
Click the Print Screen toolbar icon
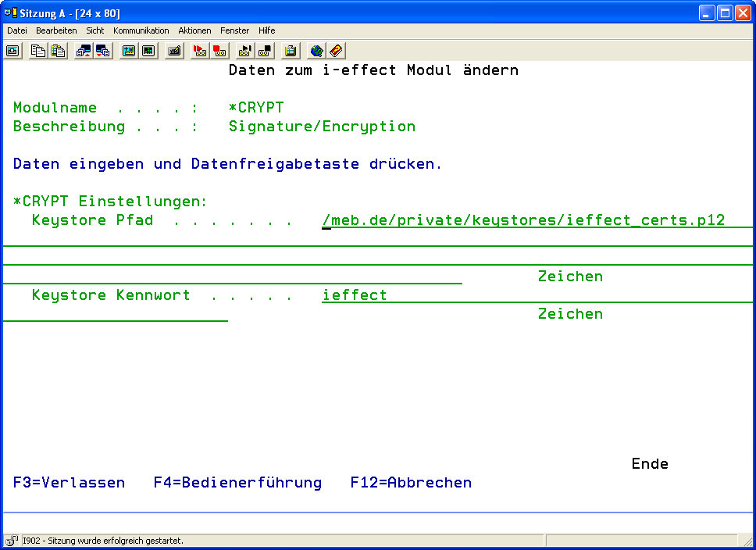(12, 51)
